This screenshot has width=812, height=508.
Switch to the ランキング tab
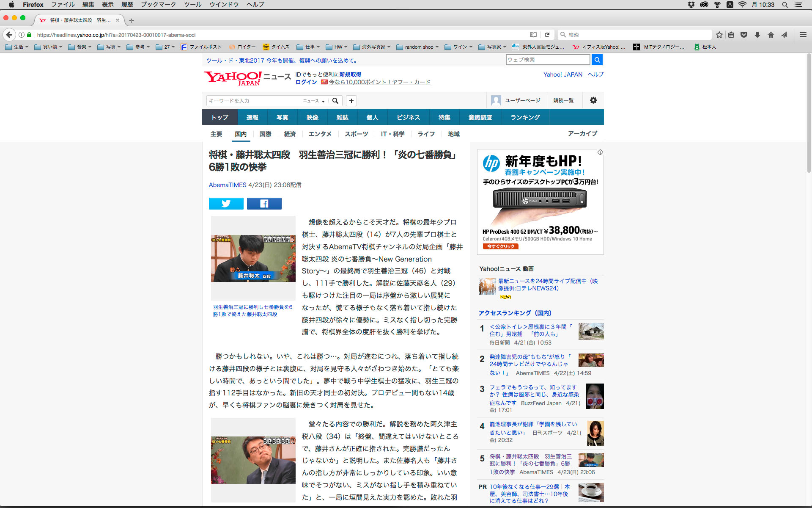(x=525, y=117)
